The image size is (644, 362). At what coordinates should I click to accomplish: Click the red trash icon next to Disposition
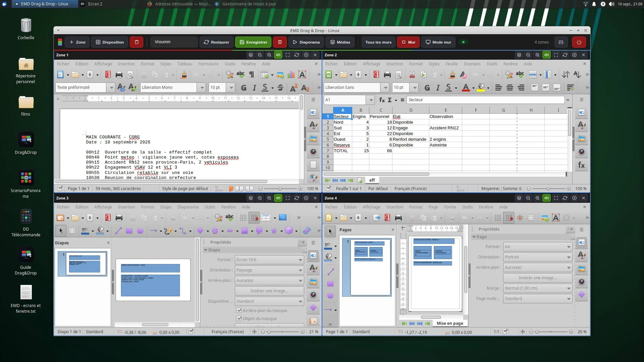pyautogui.click(x=137, y=42)
